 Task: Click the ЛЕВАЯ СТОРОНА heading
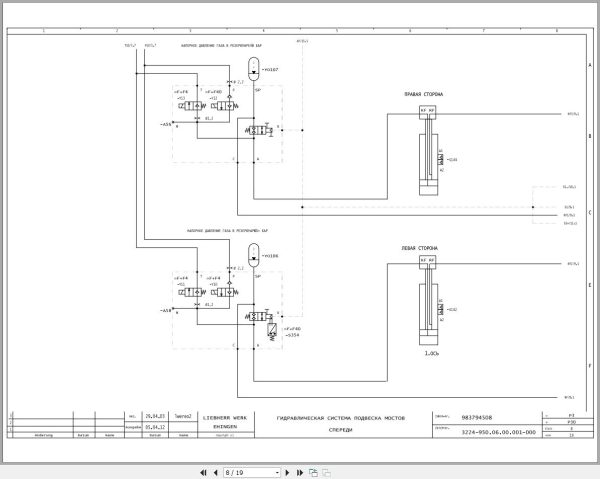pyautogui.click(x=420, y=248)
